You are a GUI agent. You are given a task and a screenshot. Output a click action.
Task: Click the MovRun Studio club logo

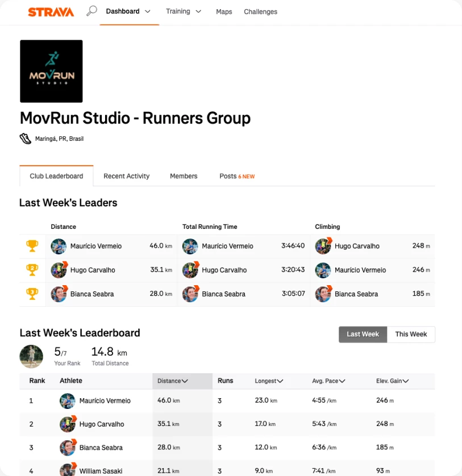pos(51,71)
